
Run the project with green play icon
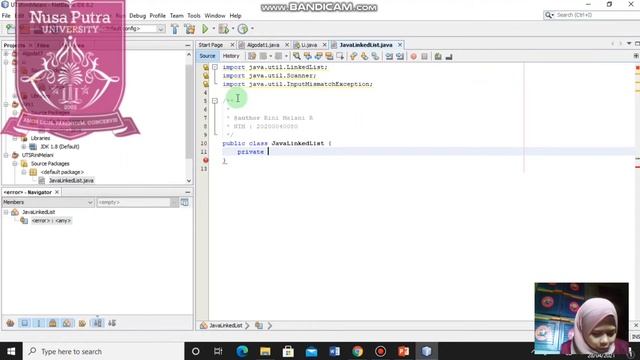point(205,29)
